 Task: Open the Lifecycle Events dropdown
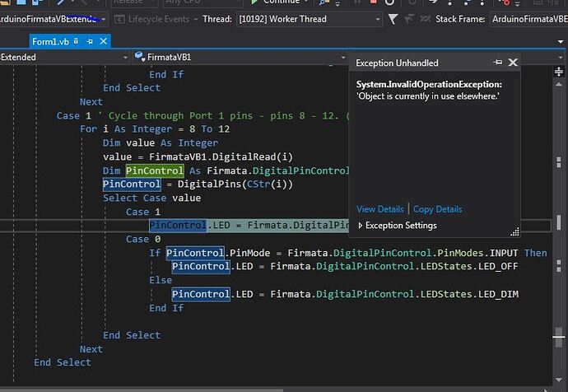[x=156, y=19]
